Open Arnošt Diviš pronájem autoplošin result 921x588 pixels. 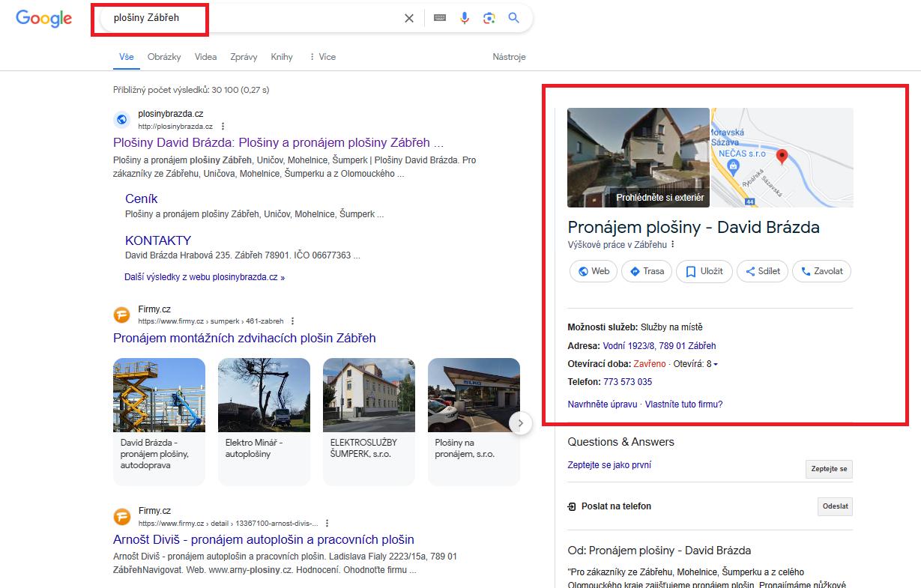pos(264,539)
